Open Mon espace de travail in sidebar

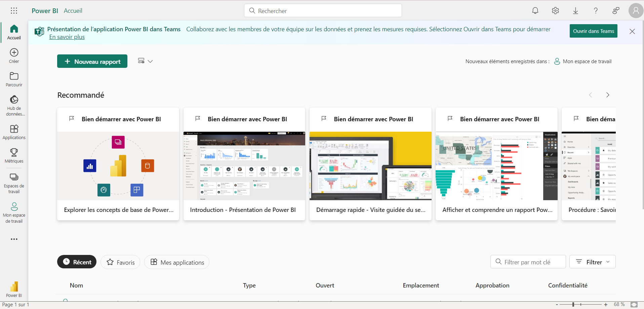coord(14,213)
